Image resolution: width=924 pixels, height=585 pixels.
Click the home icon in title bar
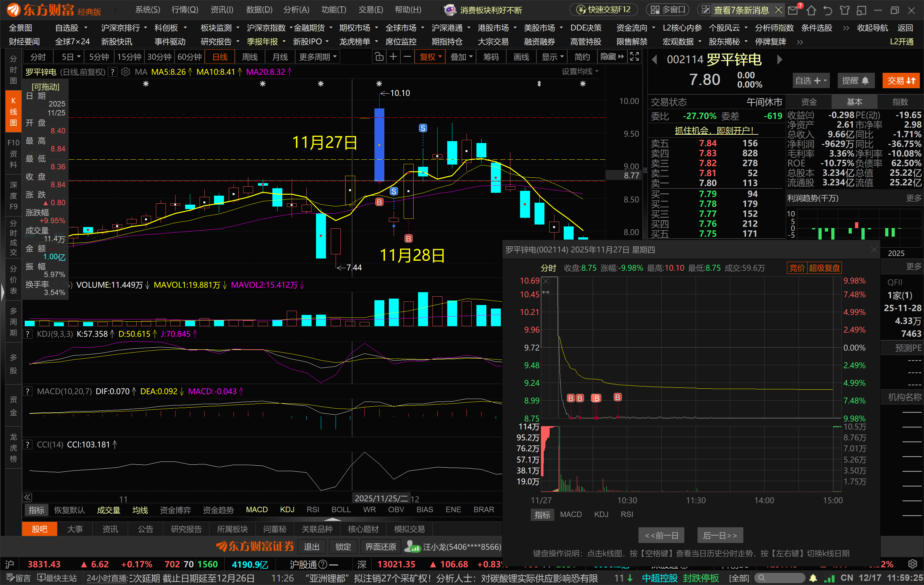(x=811, y=10)
